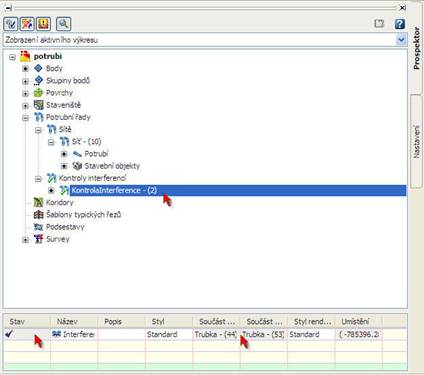Switch to the Nastavení tab

coord(417,142)
